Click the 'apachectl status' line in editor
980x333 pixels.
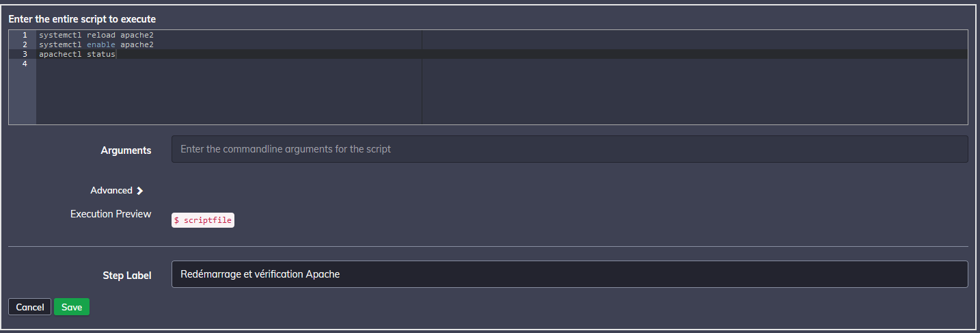pos(77,54)
